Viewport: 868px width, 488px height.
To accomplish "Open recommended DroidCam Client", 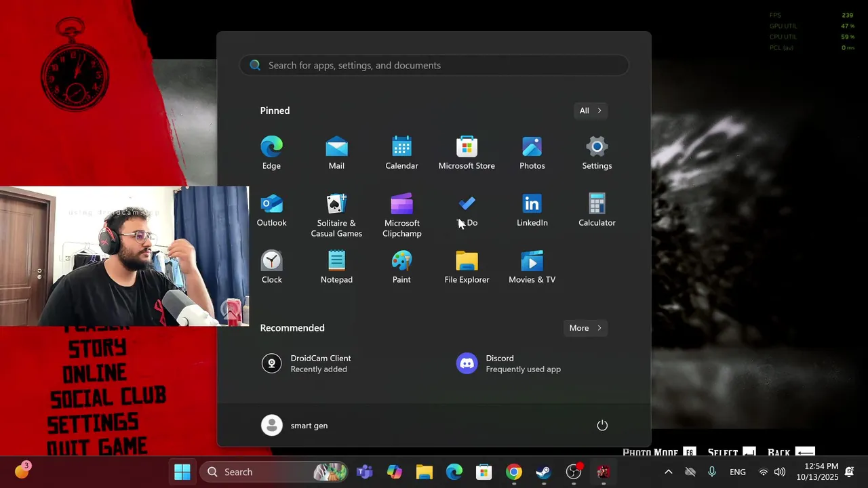I will tap(307, 364).
